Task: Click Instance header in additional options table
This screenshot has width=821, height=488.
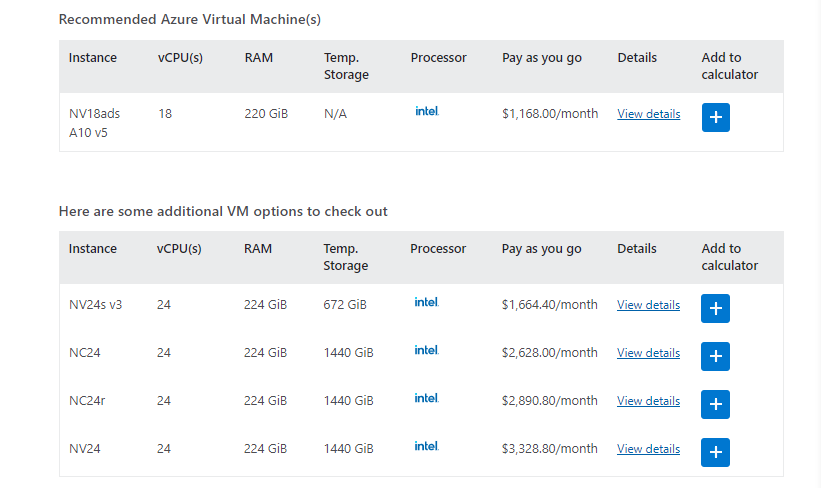Action: coord(93,249)
